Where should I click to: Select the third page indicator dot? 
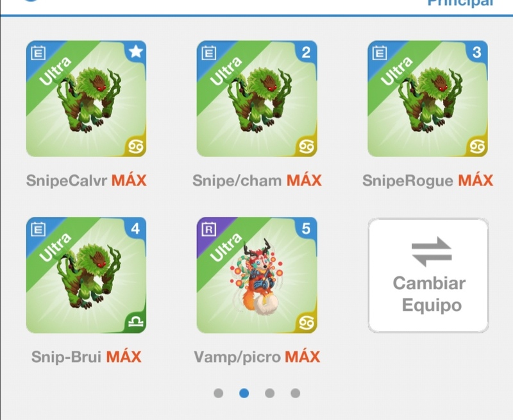click(269, 393)
